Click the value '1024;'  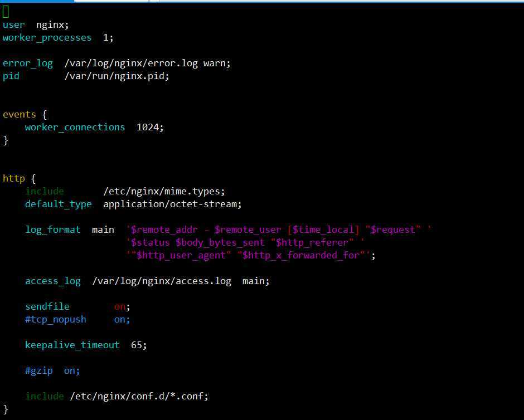(x=150, y=128)
